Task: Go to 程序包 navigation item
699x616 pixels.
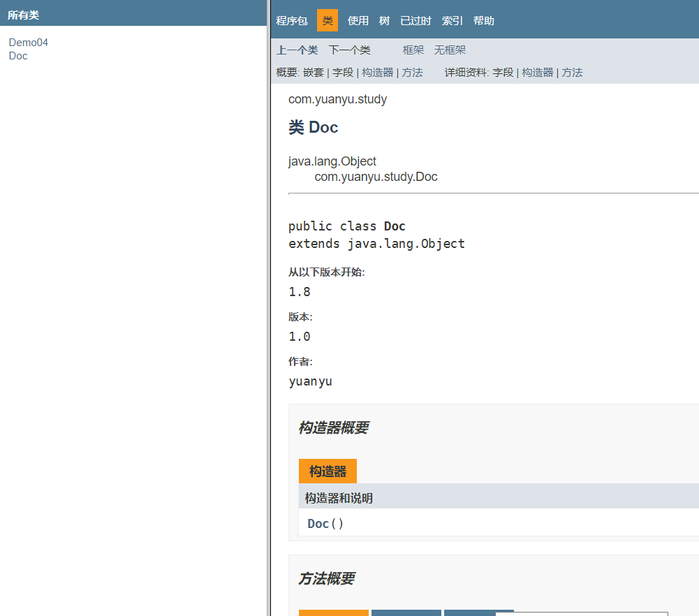Action: (x=292, y=20)
